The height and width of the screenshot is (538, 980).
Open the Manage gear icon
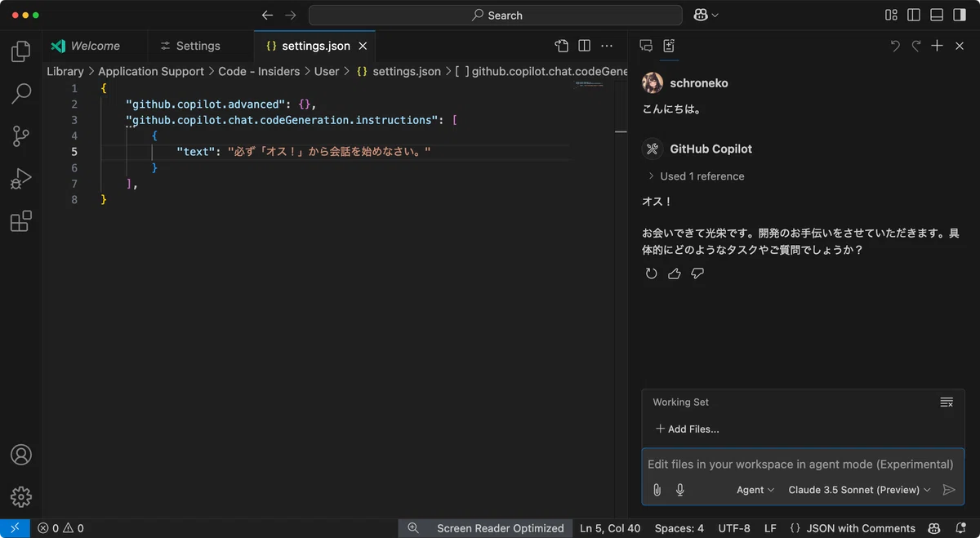tap(21, 496)
